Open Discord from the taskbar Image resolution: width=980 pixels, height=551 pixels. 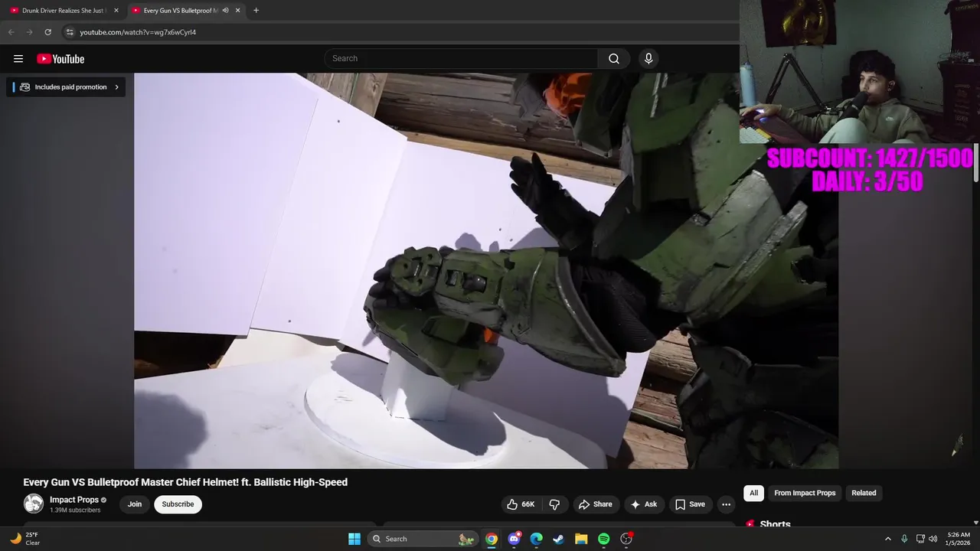click(514, 539)
